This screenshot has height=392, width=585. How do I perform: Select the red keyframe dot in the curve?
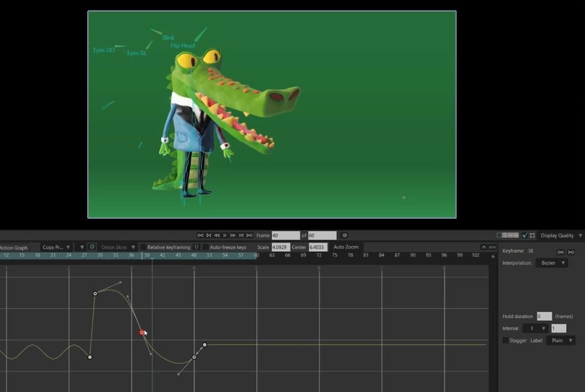(x=142, y=332)
